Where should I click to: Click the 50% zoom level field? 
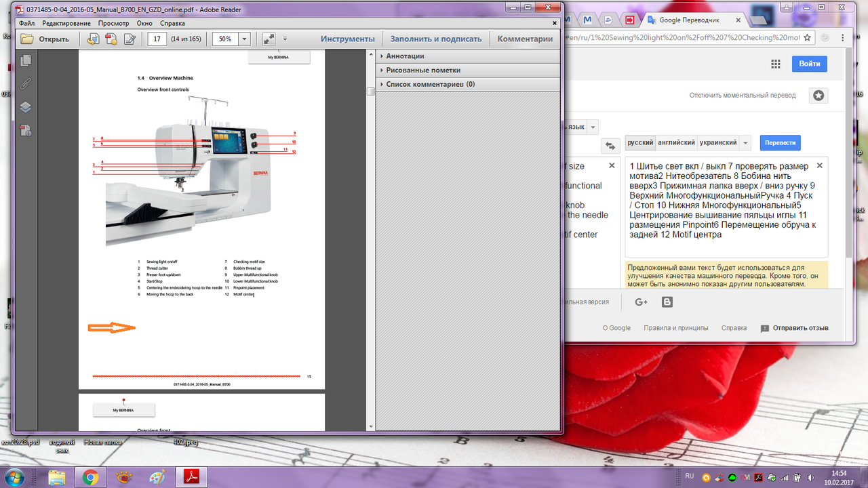click(x=225, y=39)
